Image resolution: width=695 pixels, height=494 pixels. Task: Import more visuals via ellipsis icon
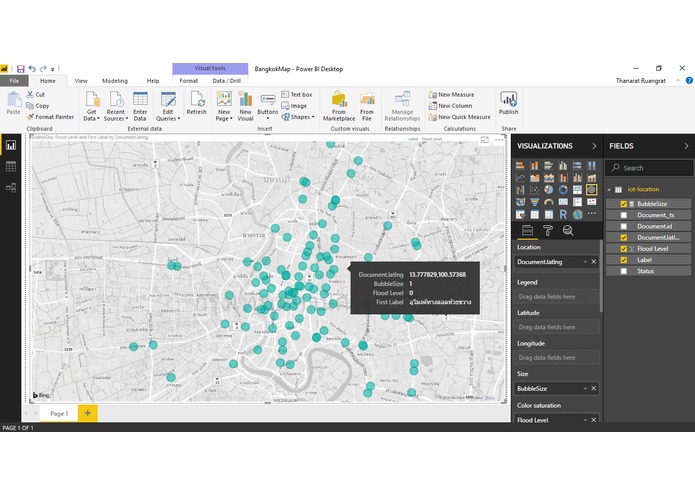tap(591, 214)
